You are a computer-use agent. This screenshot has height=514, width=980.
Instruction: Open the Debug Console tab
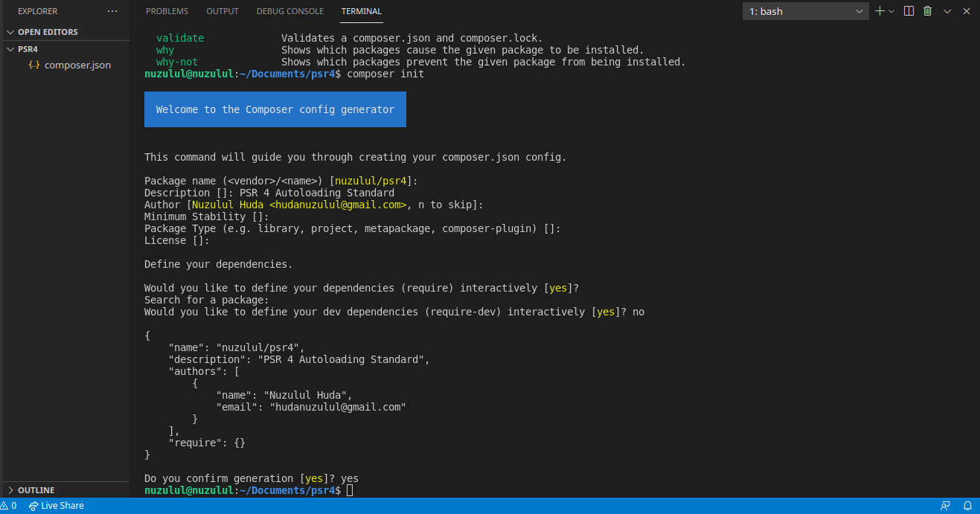pyautogui.click(x=290, y=11)
